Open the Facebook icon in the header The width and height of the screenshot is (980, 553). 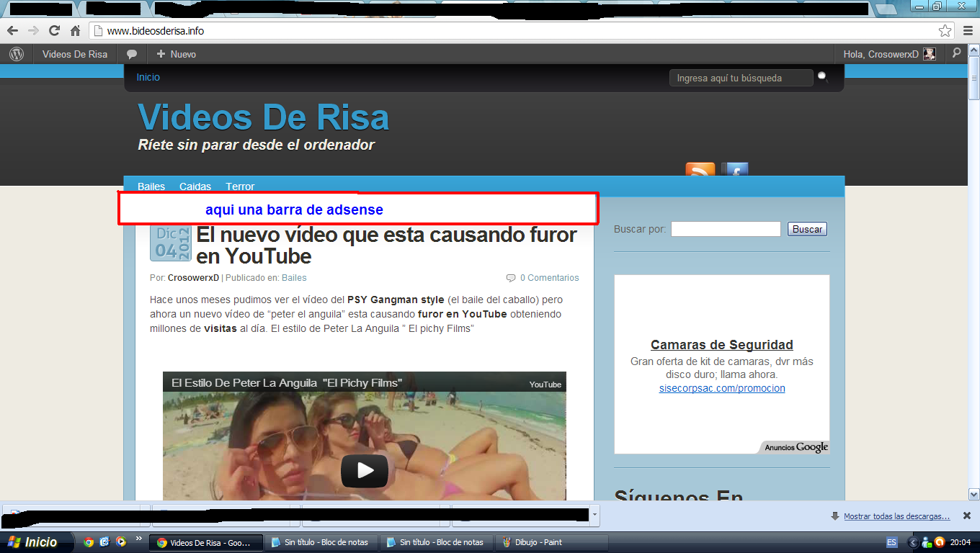734,170
